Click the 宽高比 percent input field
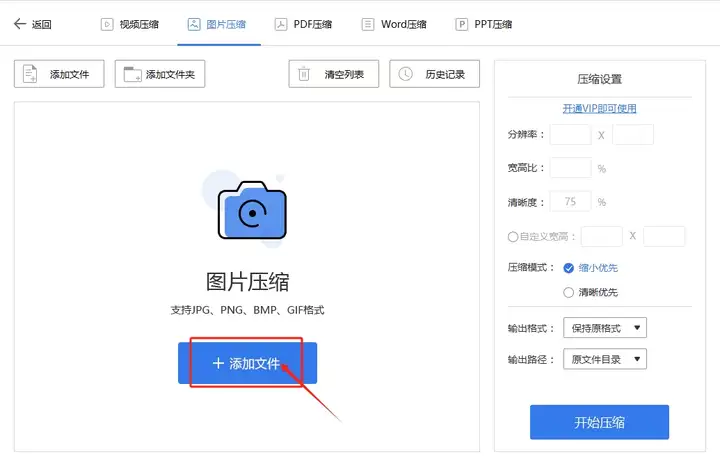This screenshot has height=466, width=720. pos(571,168)
